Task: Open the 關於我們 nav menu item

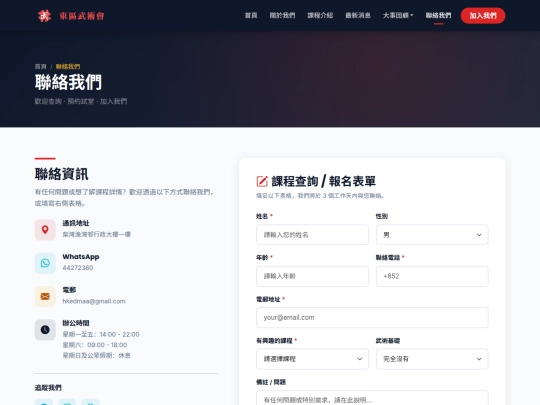Action: [x=282, y=15]
